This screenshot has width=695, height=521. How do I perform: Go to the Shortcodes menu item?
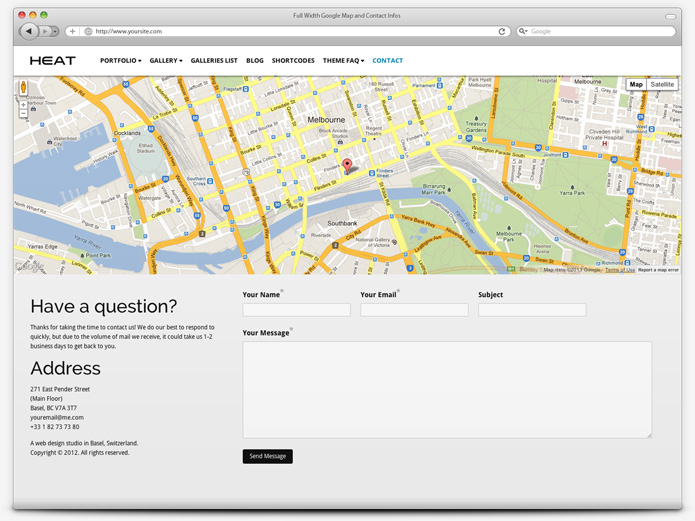point(293,61)
